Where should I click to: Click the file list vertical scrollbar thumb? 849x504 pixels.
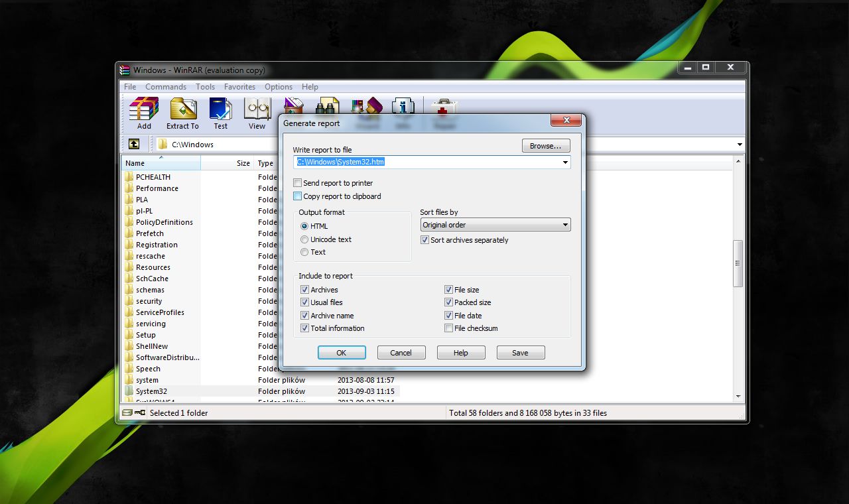(738, 263)
